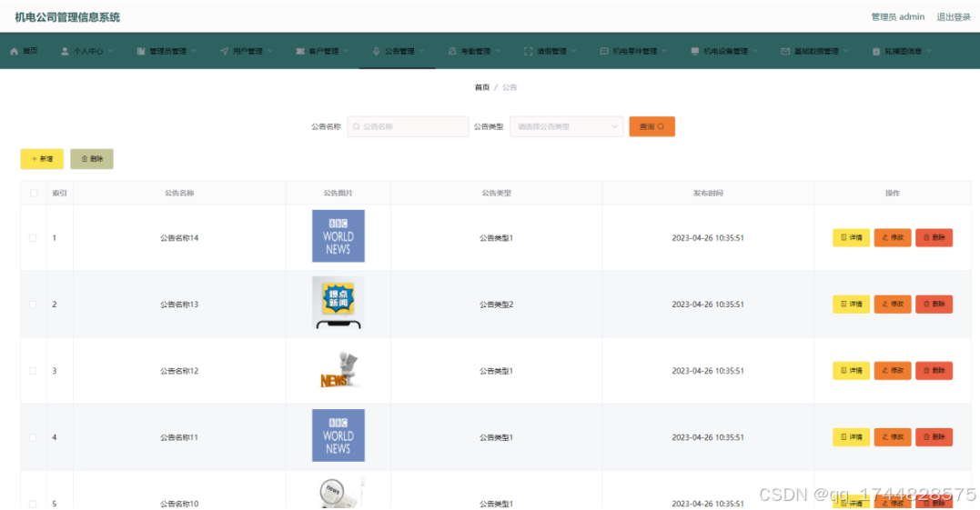Viewport: 980px width, 510px height.
Task: Toggle the select-all checkbox in table header
Action: pyautogui.click(x=34, y=194)
